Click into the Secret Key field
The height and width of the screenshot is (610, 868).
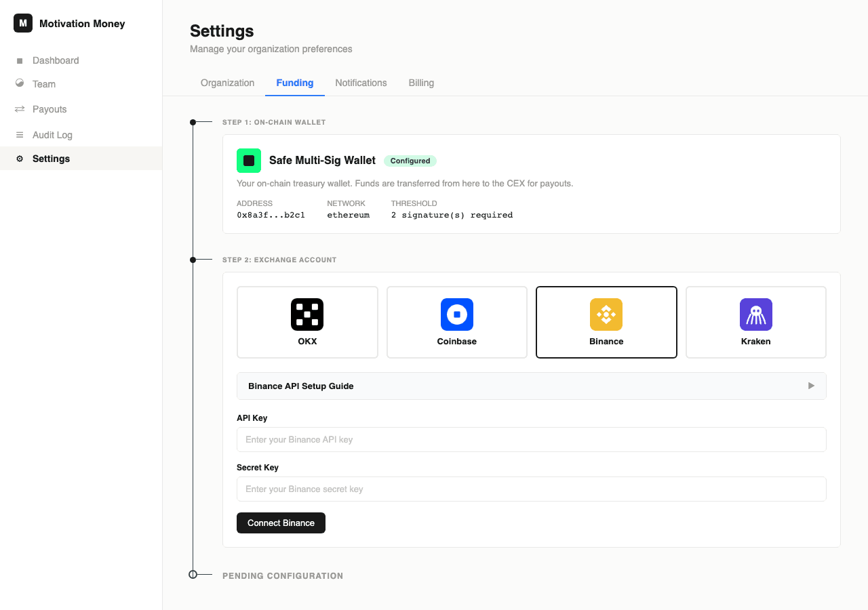pyautogui.click(x=531, y=489)
